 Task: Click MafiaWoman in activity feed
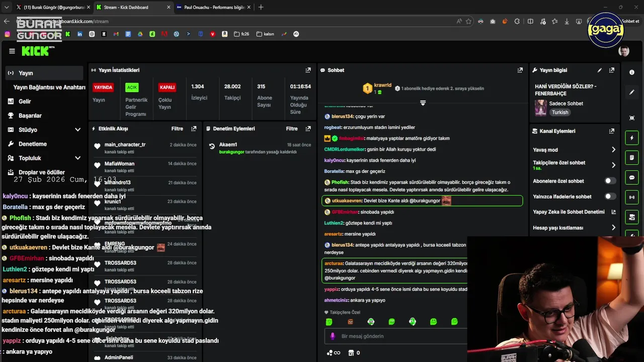click(x=119, y=164)
